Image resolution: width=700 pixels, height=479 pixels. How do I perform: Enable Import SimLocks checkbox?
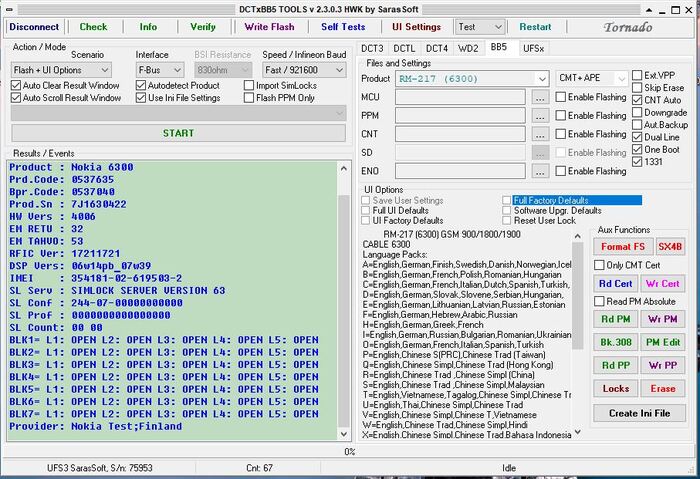pyautogui.click(x=249, y=85)
